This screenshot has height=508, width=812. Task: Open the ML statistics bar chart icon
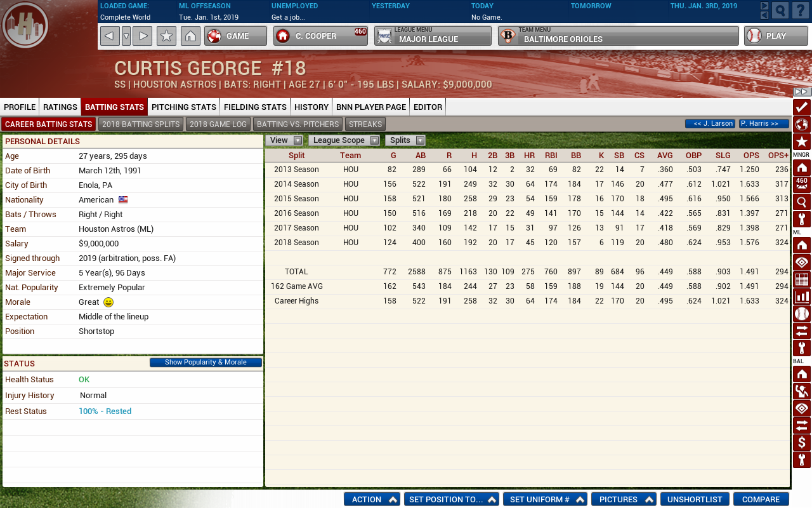[802, 297]
